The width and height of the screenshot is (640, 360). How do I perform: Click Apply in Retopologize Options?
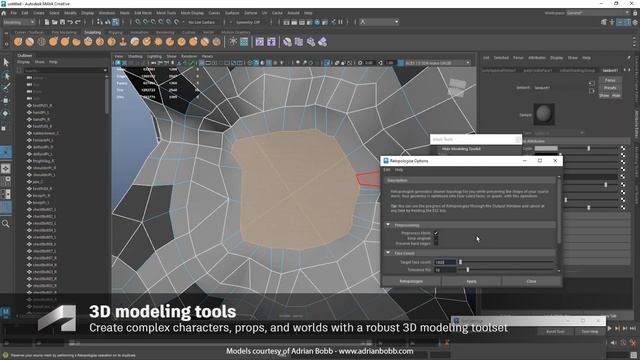click(471, 281)
